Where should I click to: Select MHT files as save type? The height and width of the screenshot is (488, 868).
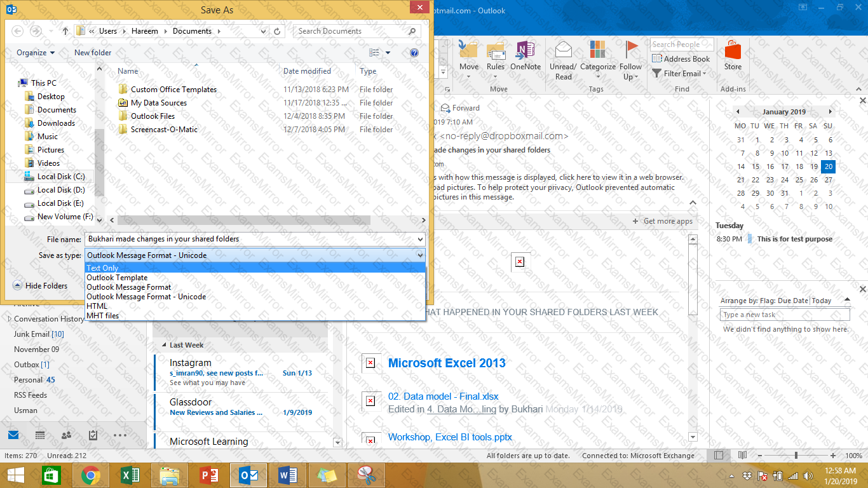[x=255, y=316]
